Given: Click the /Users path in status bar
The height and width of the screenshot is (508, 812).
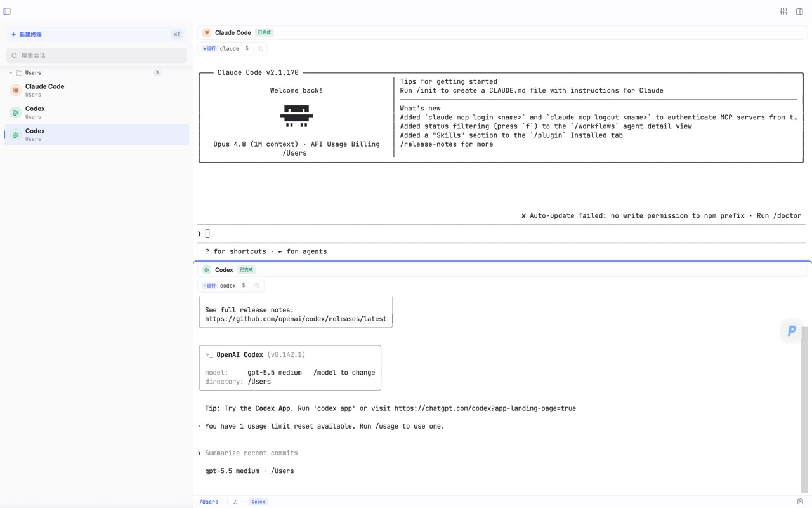Looking at the screenshot, I should pyautogui.click(x=209, y=502).
